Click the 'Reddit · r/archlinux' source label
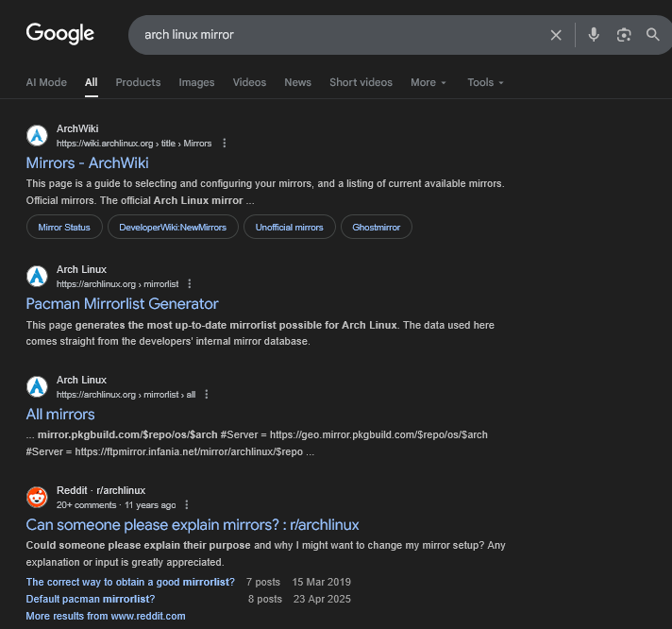 click(101, 490)
